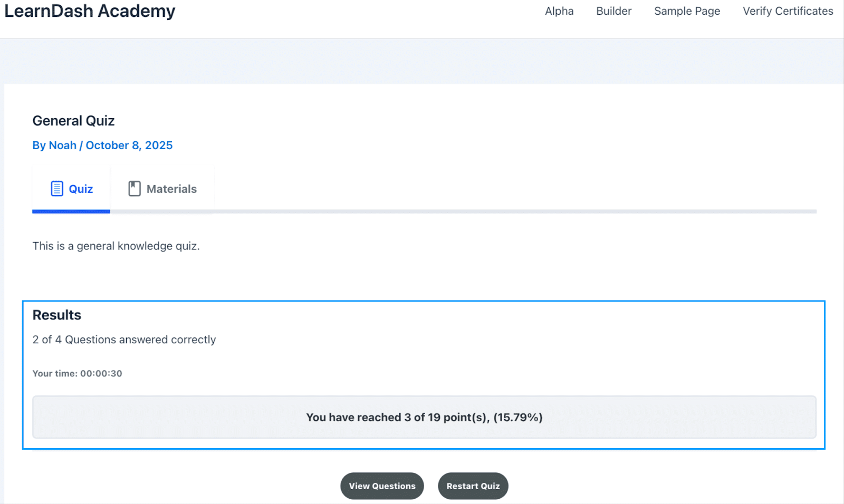The width and height of the screenshot is (844, 504).
Task: Click the Materials tab book icon
Action: 135,189
